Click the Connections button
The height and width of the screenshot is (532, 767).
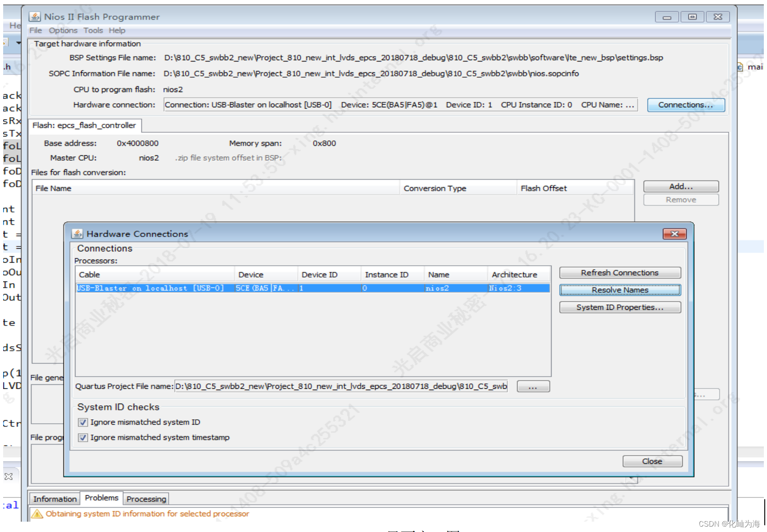[x=685, y=105]
